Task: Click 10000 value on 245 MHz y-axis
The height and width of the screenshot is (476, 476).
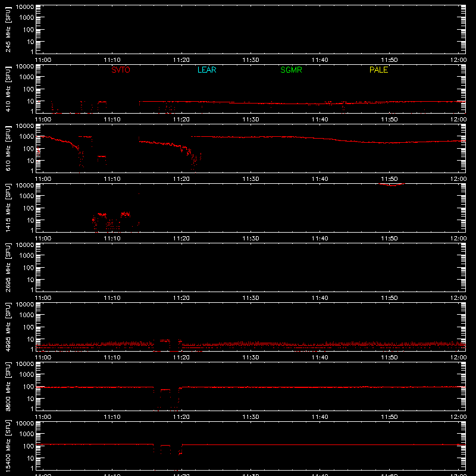Action: [25, 7]
